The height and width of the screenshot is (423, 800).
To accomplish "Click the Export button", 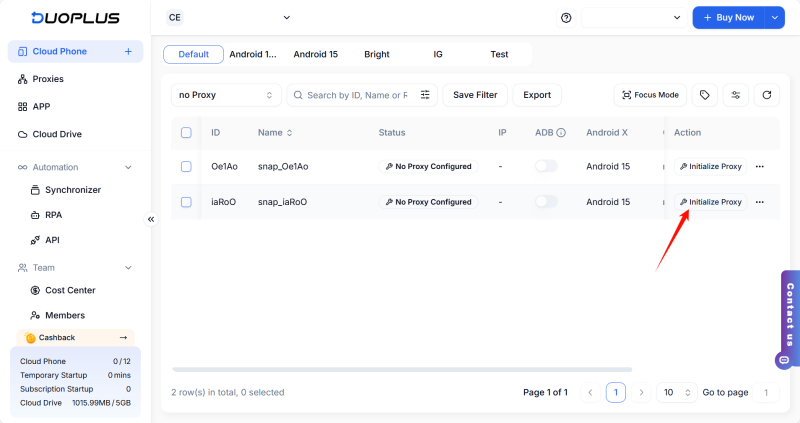I will 537,95.
